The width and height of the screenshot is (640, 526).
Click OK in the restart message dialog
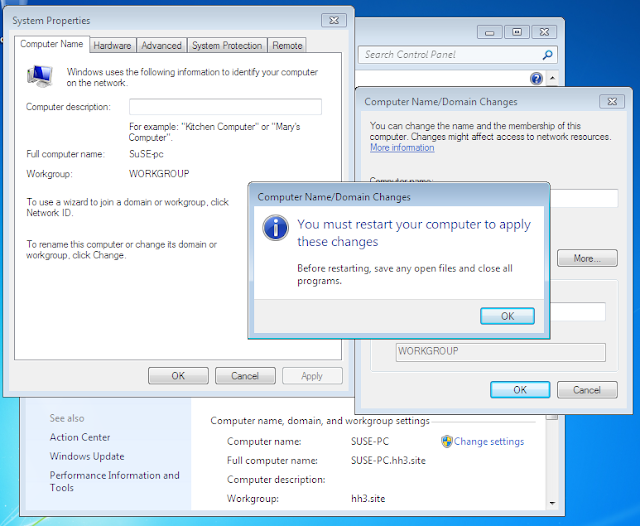pyautogui.click(x=507, y=316)
